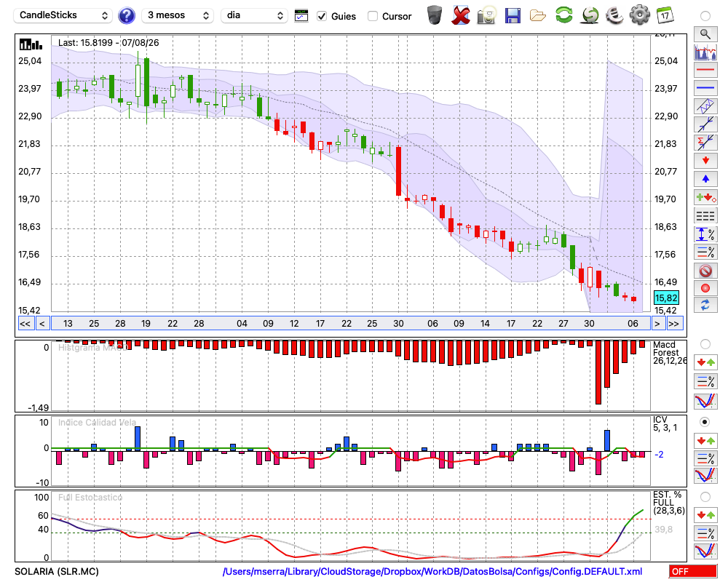Click the red OFF status indicator

click(x=693, y=571)
